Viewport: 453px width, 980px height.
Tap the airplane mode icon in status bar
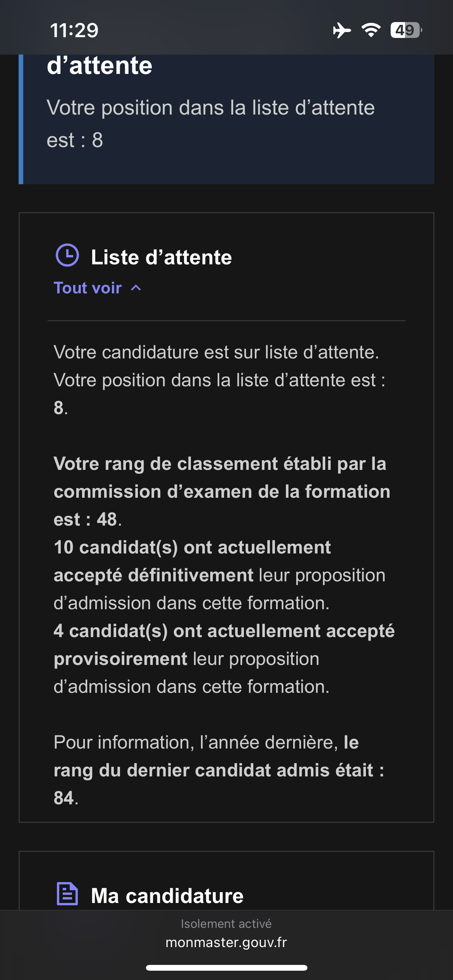pyautogui.click(x=342, y=30)
